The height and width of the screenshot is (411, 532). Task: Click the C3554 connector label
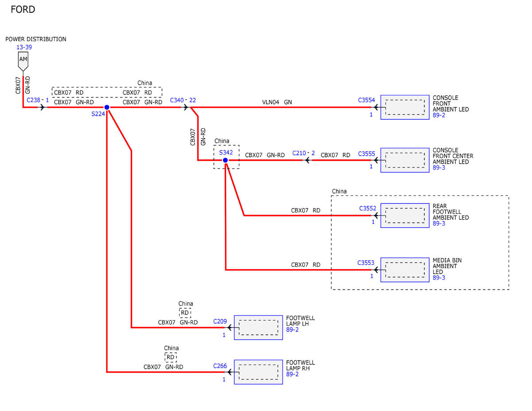(x=367, y=100)
